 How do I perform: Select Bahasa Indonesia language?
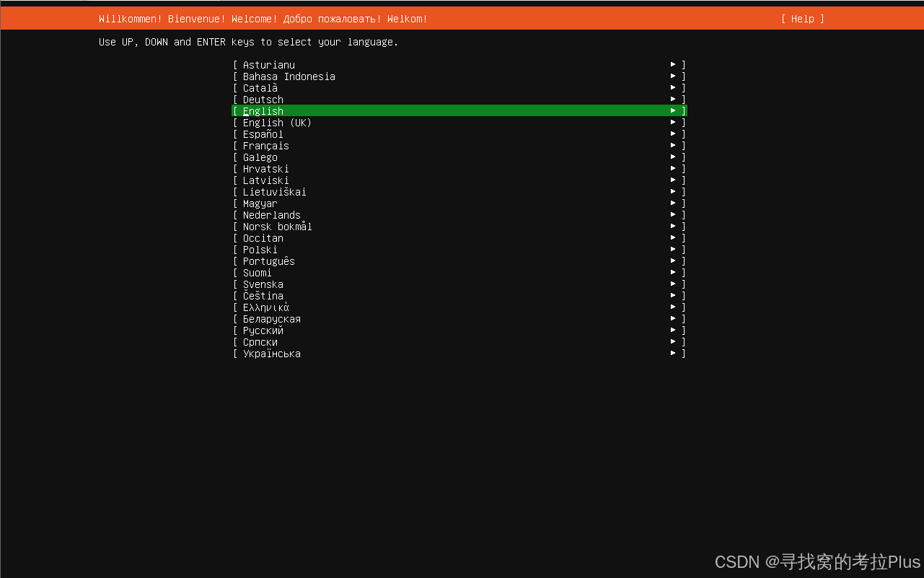click(459, 76)
